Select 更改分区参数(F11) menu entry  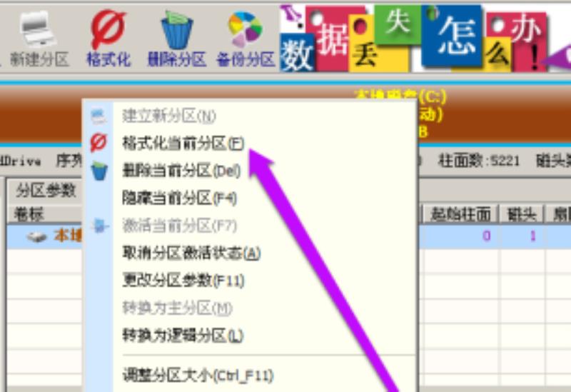183,280
